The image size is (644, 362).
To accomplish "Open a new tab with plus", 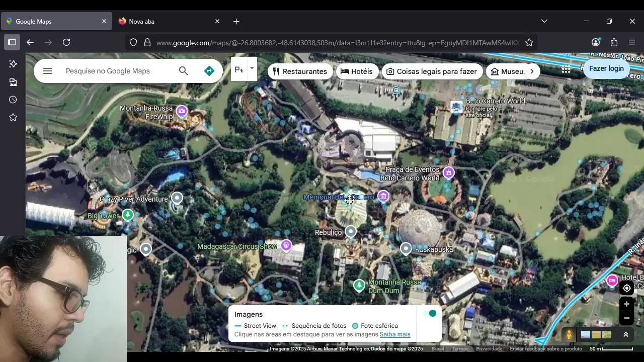I will 236,21.
